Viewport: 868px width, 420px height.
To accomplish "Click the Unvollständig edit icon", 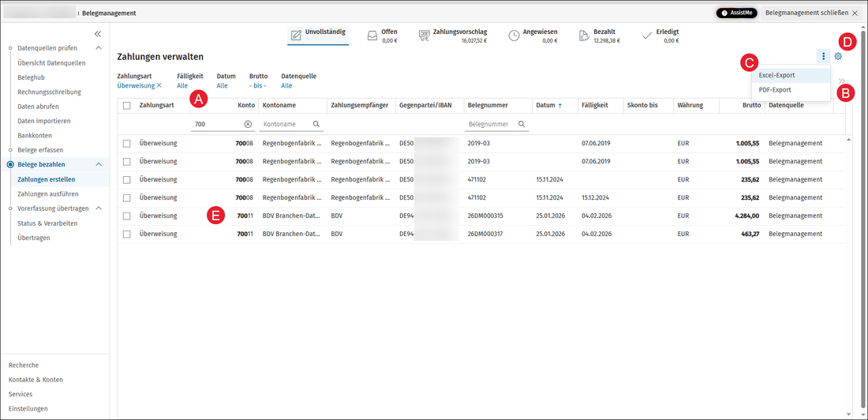I will [x=296, y=36].
